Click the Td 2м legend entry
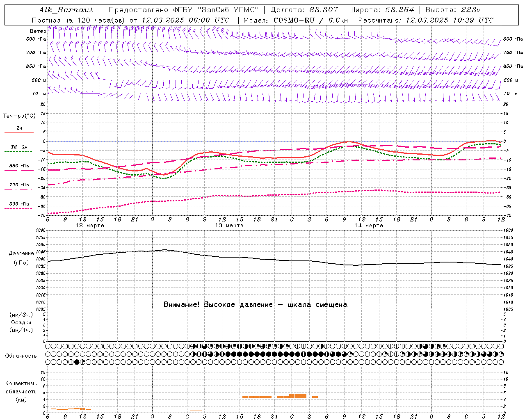The height and width of the screenshot is (420, 525). [19, 147]
